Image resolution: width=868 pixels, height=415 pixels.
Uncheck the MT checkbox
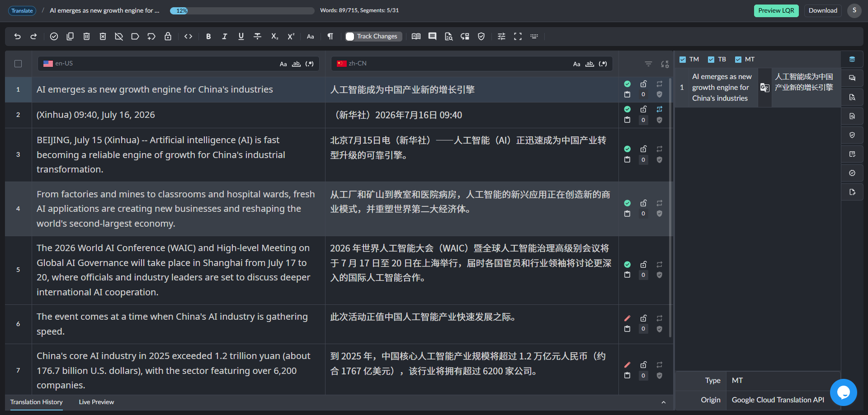click(738, 60)
